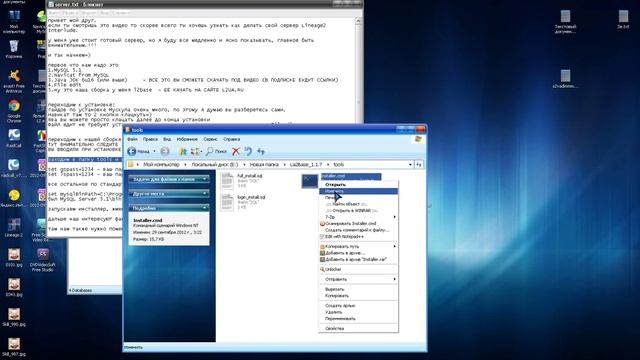Open the Lineage 2 desktop shortcut
This screenshot has height=360, width=640.
pos(14,228)
